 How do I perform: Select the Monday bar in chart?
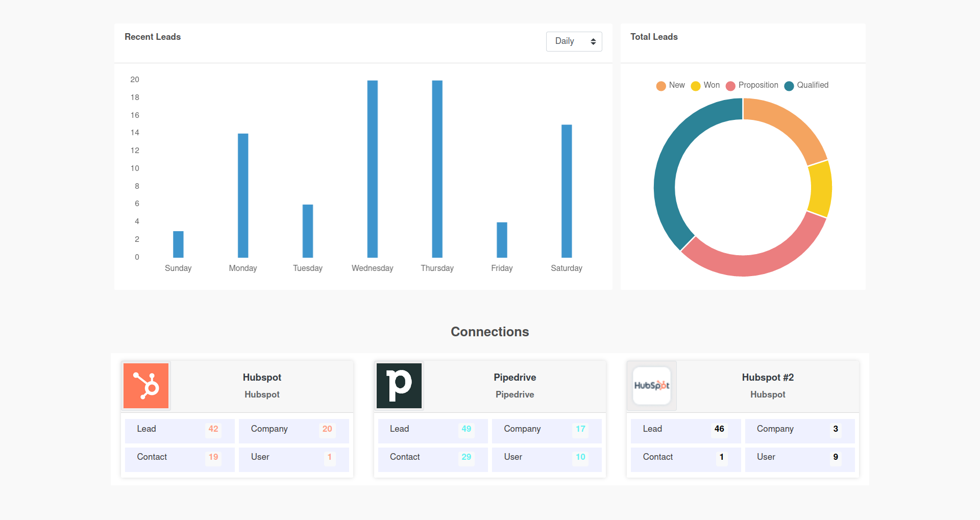pyautogui.click(x=243, y=195)
